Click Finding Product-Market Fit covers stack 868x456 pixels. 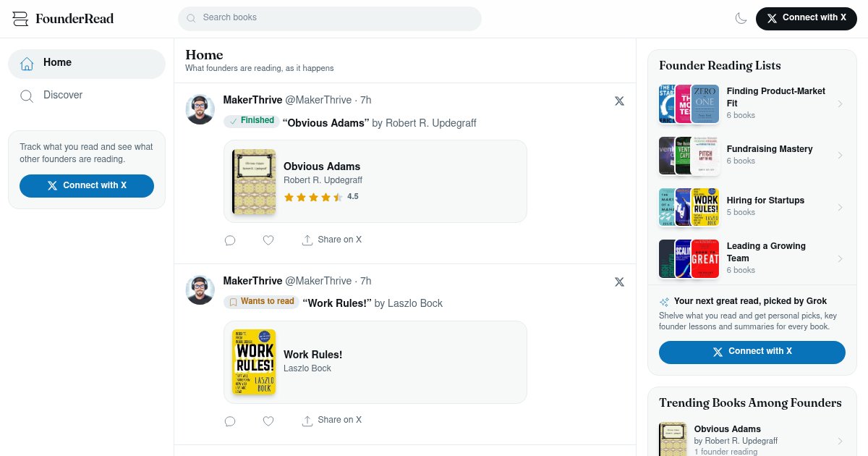point(689,104)
